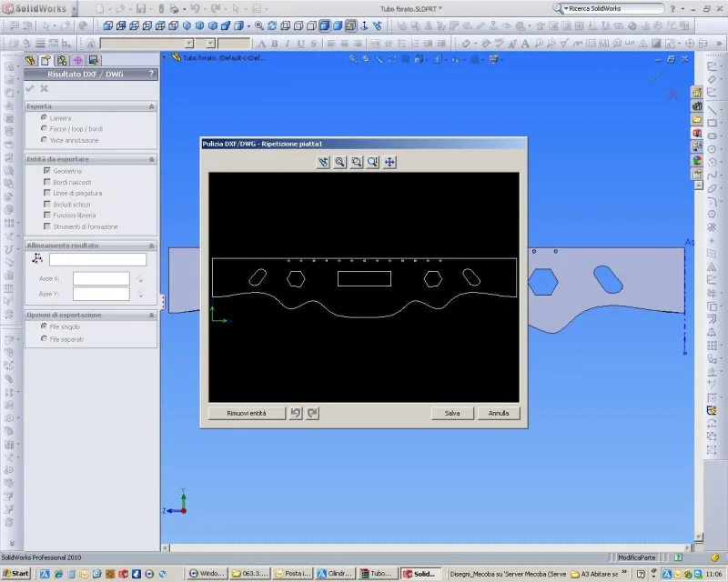Select Viste annotazione export option
728x582 pixels.
(x=44, y=140)
